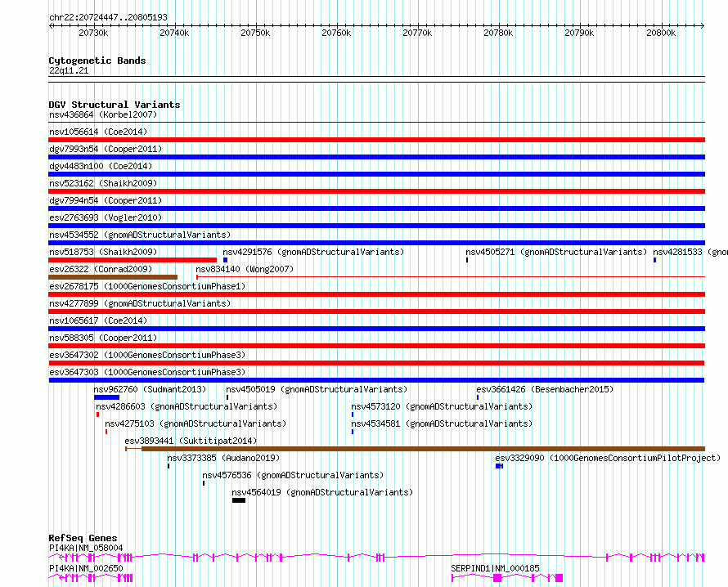Select the nsv518753 (Shaikh2009) red bar
This screenshot has width=728, height=587.
point(133,260)
